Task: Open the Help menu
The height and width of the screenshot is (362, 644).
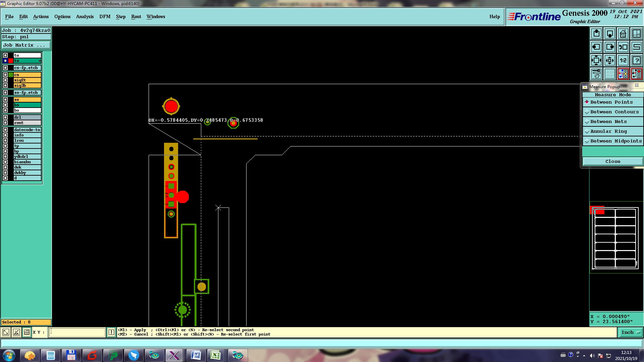Action: pyautogui.click(x=495, y=16)
